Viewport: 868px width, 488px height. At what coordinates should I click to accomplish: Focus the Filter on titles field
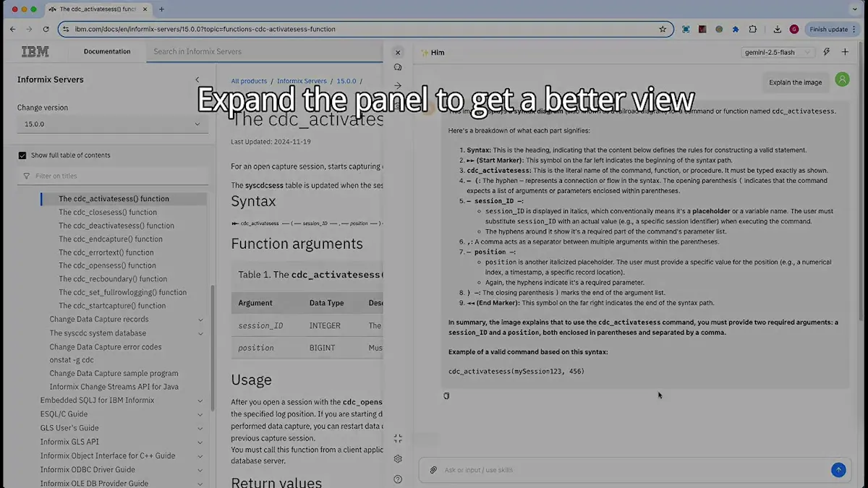[x=112, y=176]
